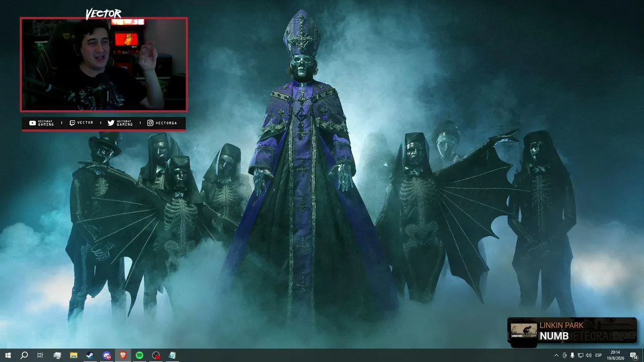The width and height of the screenshot is (644, 362).
Task: Click NUMB song title text
Action: (554, 336)
